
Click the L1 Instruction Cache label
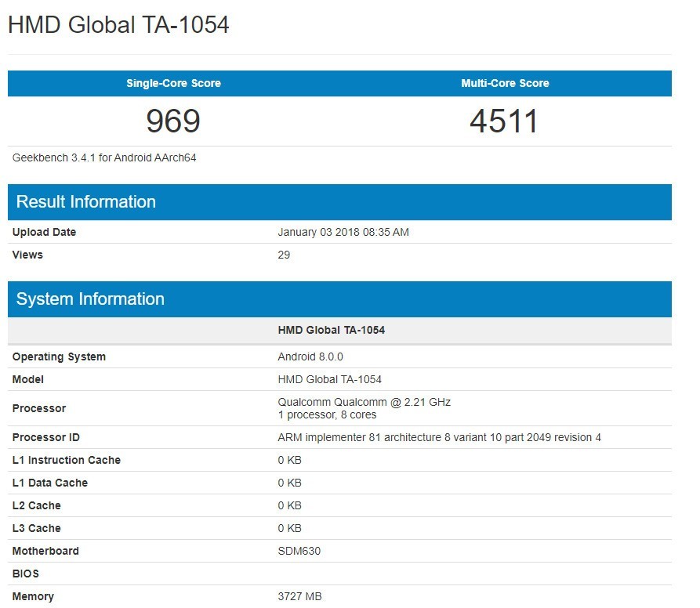click(67, 460)
